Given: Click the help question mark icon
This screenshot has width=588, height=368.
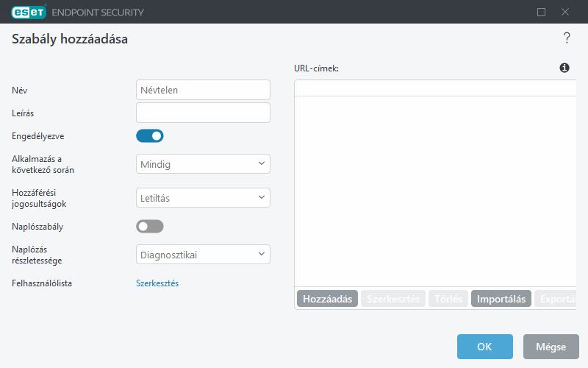Looking at the screenshot, I should tap(567, 38).
